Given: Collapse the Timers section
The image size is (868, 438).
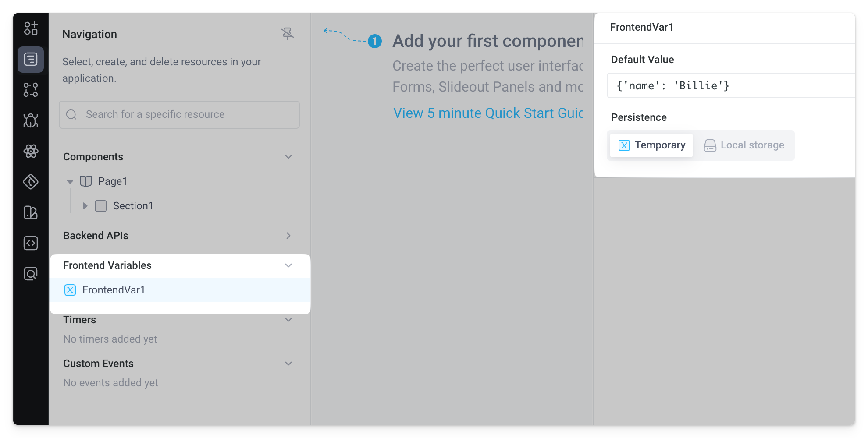Looking at the screenshot, I should click(288, 319).
